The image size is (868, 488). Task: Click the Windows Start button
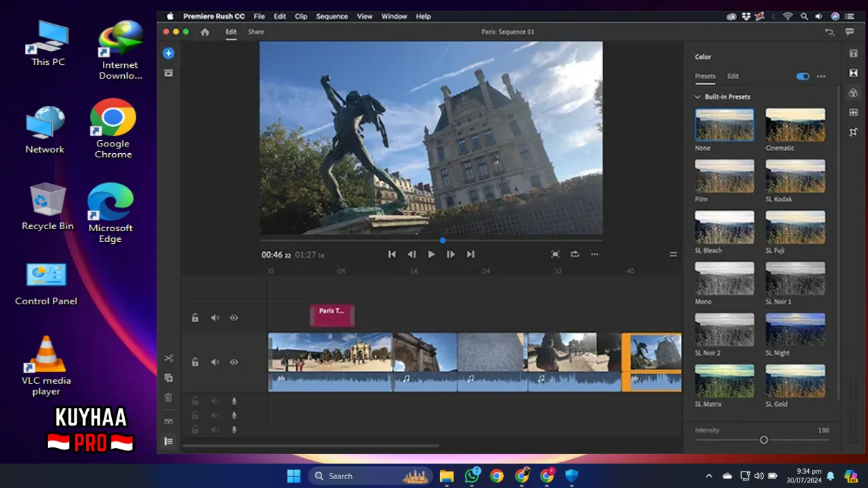click(294, 476)
